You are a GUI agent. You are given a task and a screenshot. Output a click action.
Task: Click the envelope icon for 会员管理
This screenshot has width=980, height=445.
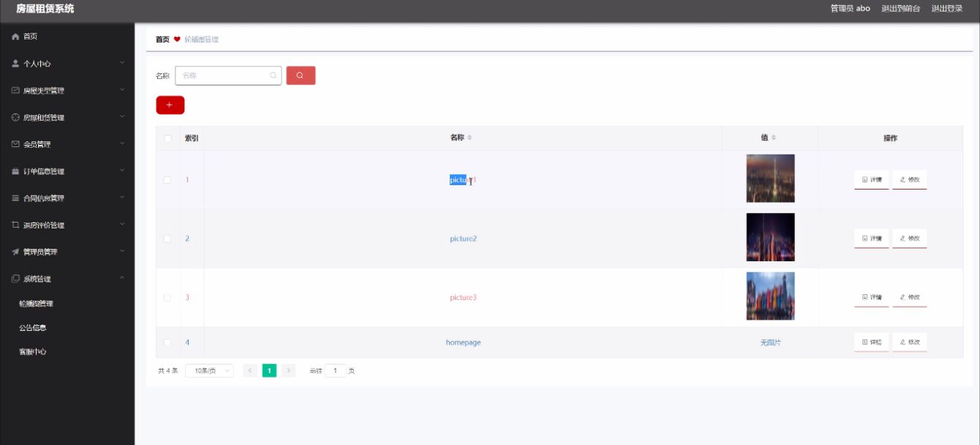[x=15, y=144]
